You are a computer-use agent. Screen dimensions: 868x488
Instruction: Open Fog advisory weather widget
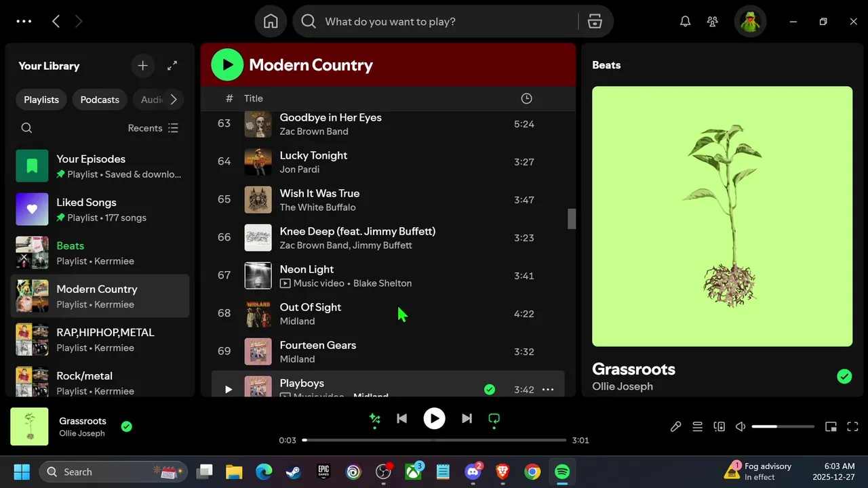pyautogui.click(x=759, y=471)
